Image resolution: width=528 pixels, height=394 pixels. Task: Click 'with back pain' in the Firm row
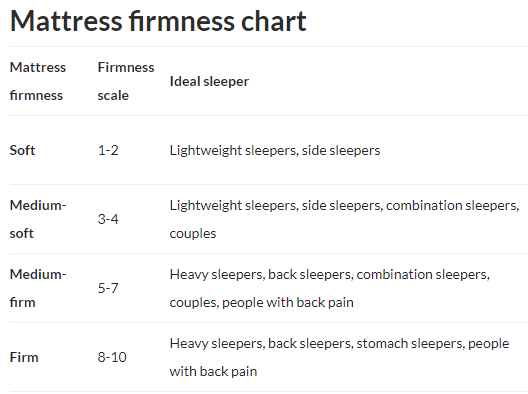pyautogui.click(x=213, y=371)
